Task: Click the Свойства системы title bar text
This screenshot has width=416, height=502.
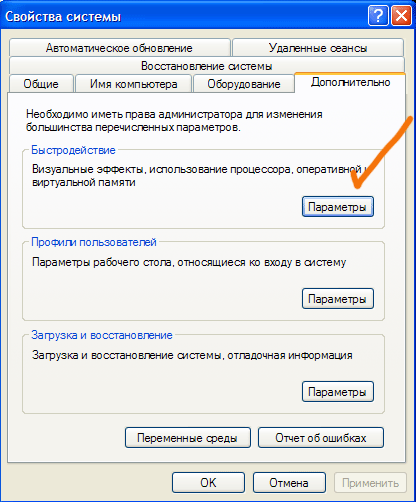Action: click(63, 16)
